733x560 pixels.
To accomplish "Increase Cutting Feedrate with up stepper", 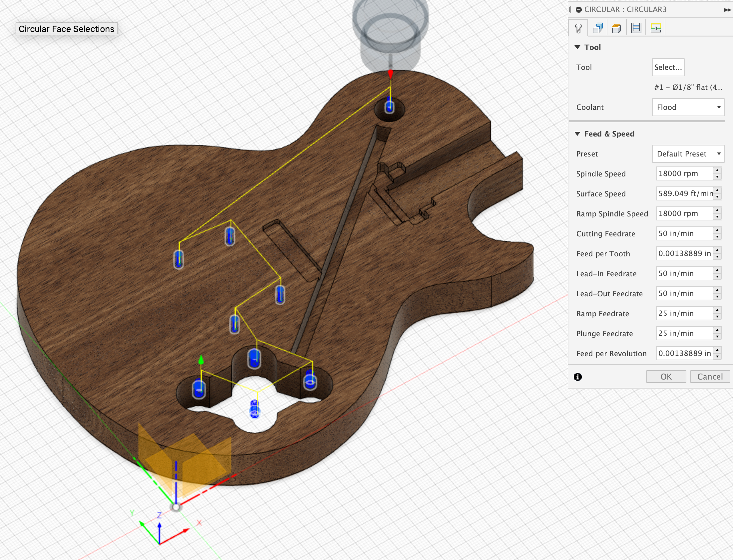I will [717, 230].
